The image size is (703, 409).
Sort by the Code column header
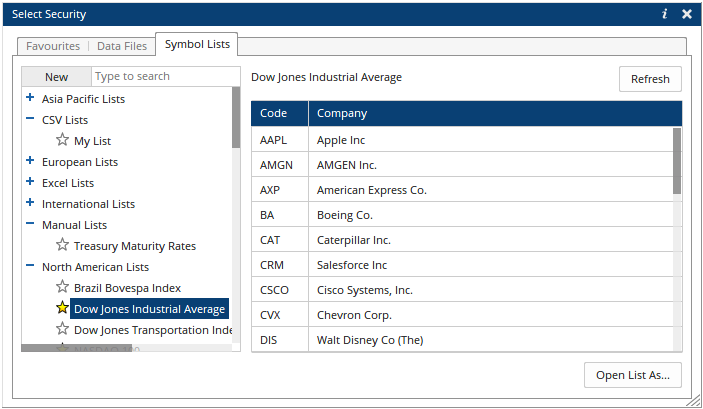[x=280, y=113]
